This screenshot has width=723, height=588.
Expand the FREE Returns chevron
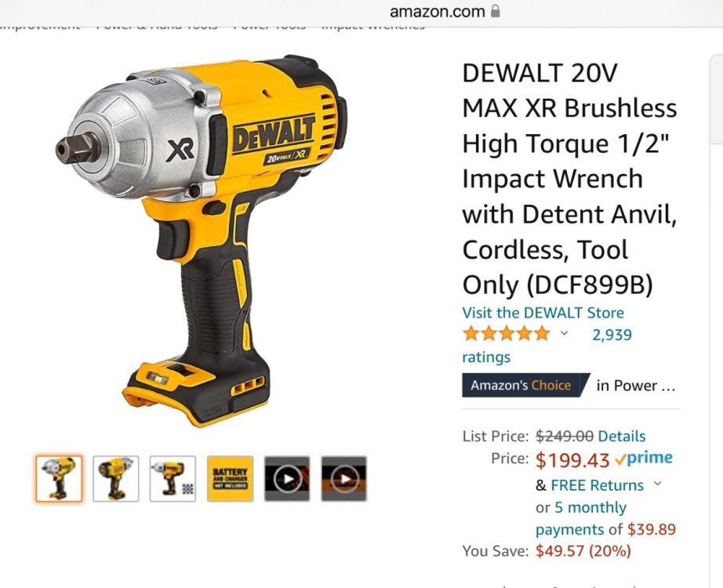[x=658, y=483]
